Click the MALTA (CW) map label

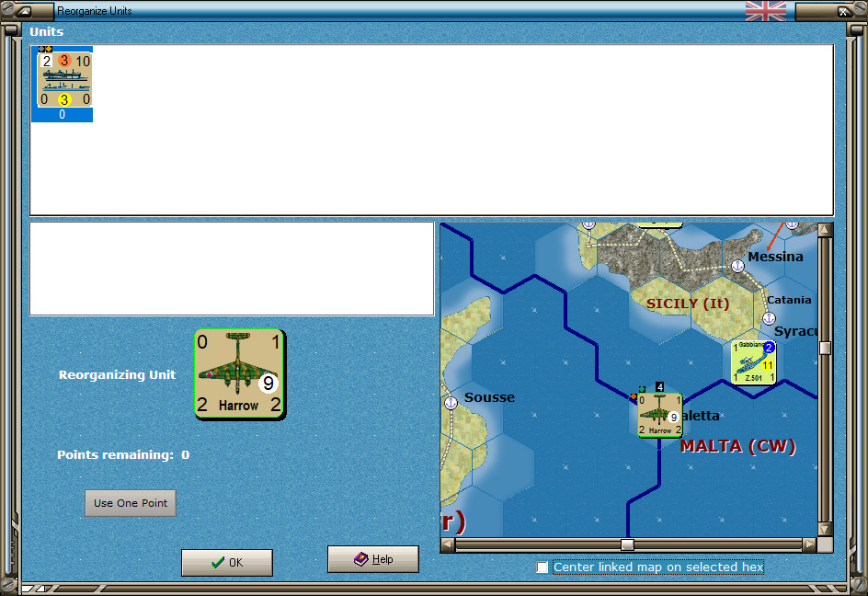[738, 446]
